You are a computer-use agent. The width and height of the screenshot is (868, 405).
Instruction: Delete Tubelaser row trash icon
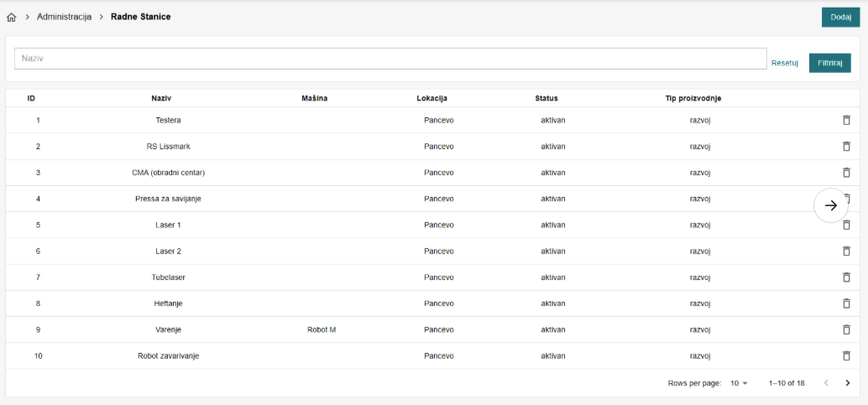click(846, 277)
